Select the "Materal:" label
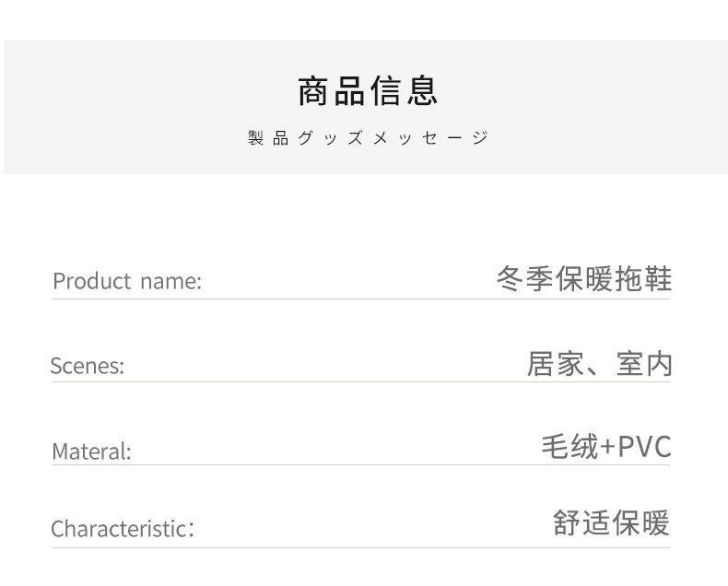This screenshot has height=586, width=728. pos(91,451)
